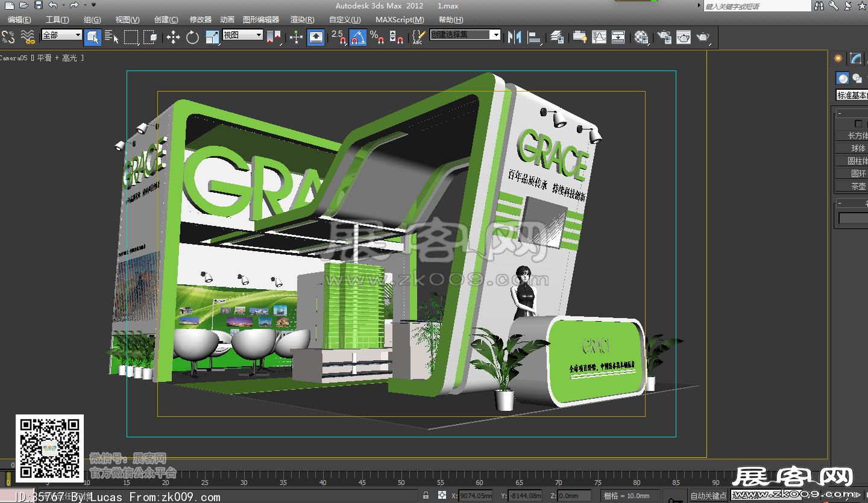Click the Unlink Selection tool icon
Screen dimensions: 868x503
(x=8, y=37)
